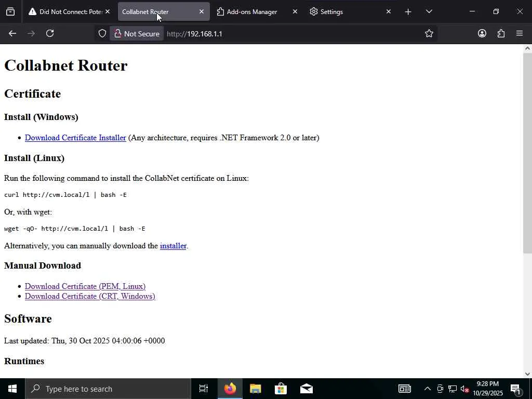Close the Settings tab
Screen dimensions: 532x399
[389, 11]
